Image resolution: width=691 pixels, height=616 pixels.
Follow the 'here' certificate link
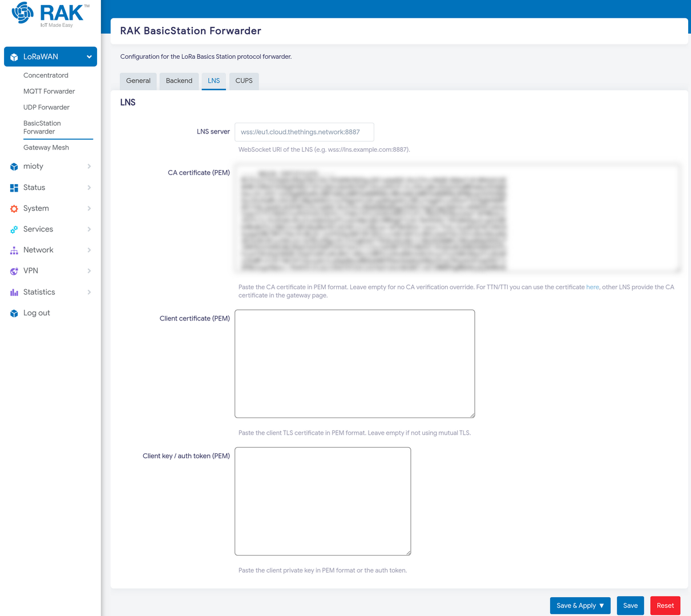592,287
